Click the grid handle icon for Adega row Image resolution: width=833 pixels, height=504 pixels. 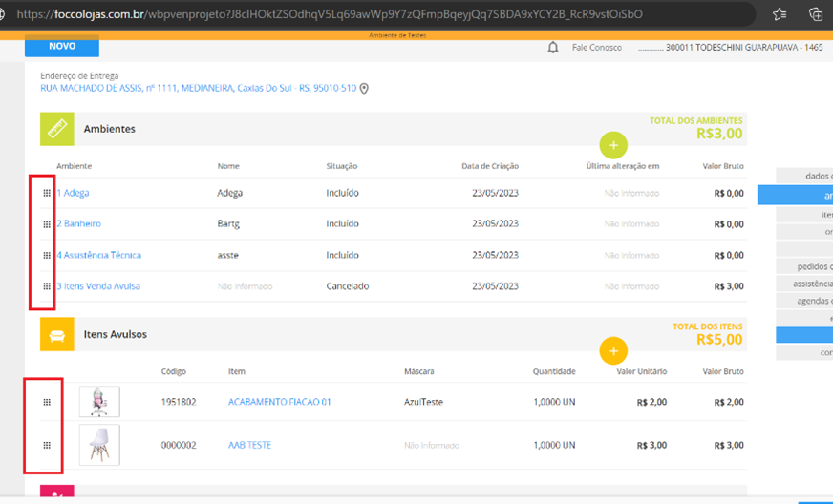click(47, 194)
